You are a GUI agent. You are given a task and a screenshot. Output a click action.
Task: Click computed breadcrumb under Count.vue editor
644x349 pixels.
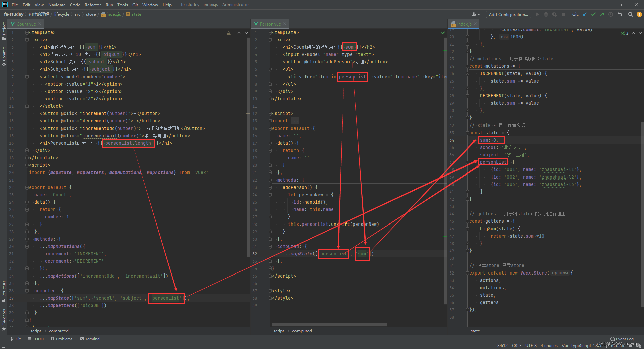tap(59, 331)
